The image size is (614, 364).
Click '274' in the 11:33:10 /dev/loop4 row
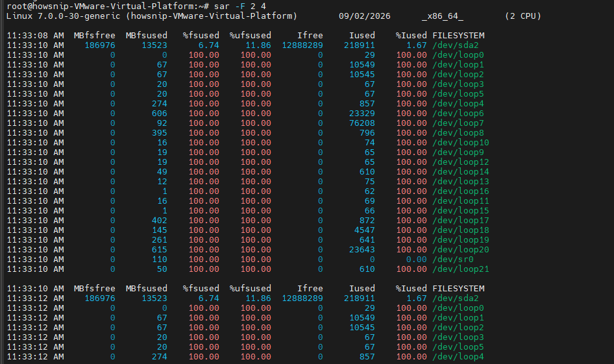tap(160, 104)
